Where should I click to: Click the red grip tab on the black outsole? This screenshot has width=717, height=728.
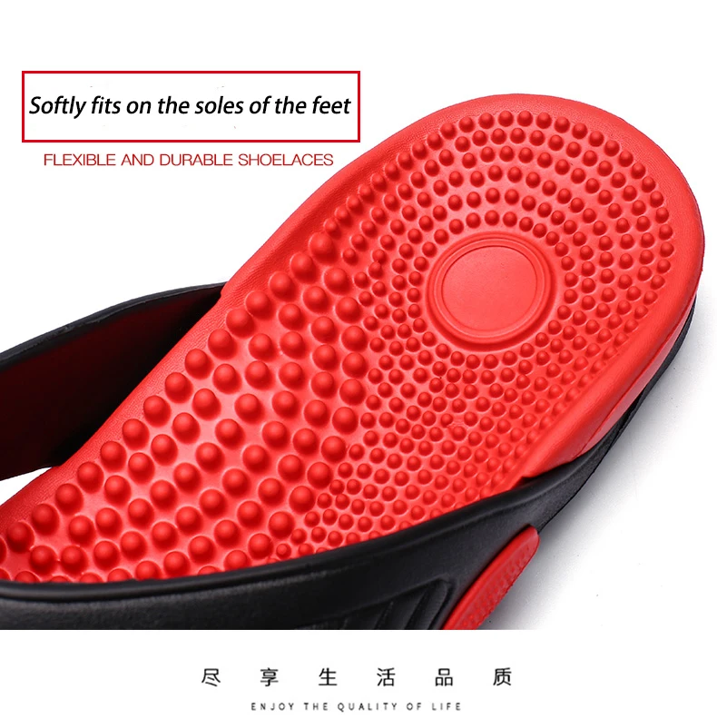click(492, 578)
